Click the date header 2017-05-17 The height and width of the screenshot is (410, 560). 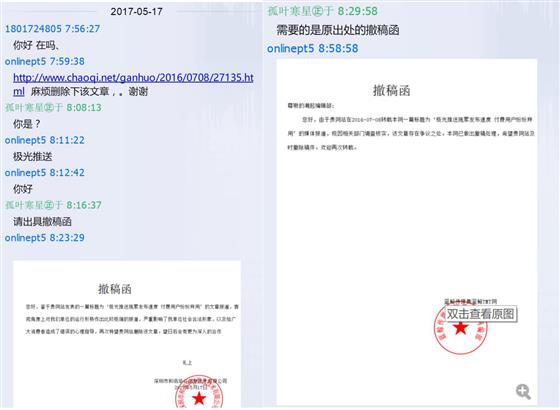136,11
